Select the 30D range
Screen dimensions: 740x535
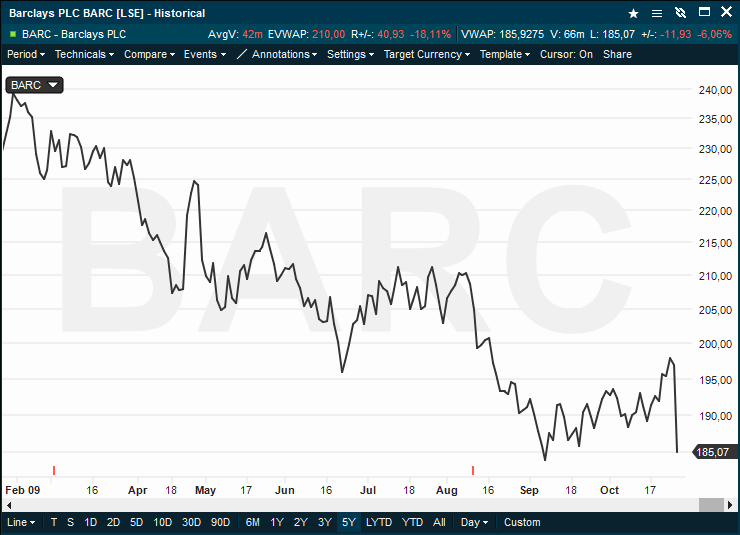(191, 522)
